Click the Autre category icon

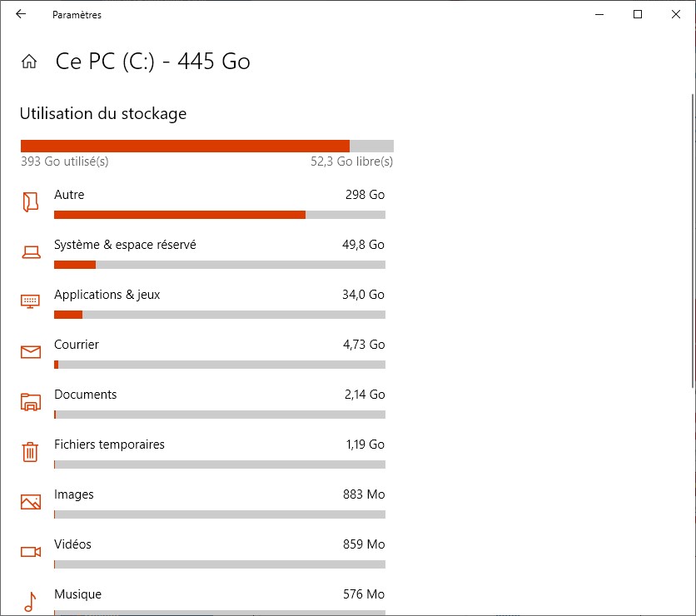coord(31,202)
